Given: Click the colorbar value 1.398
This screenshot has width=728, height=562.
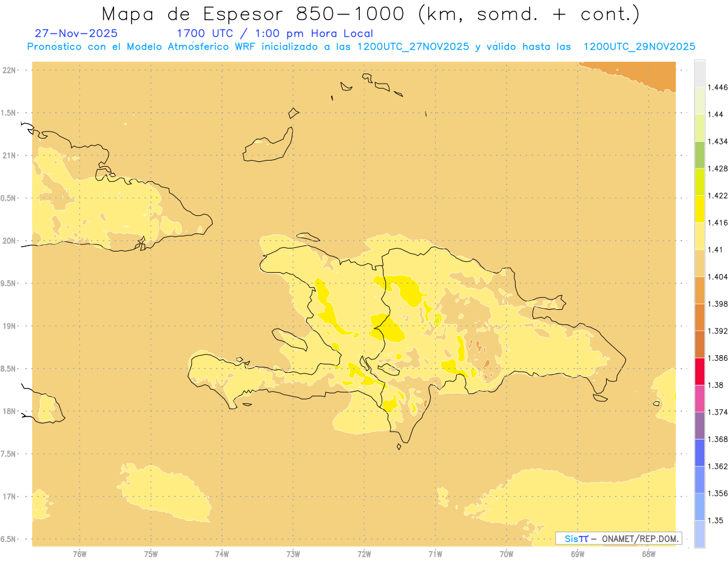Looking at the screenshot, I should point(718,304).
